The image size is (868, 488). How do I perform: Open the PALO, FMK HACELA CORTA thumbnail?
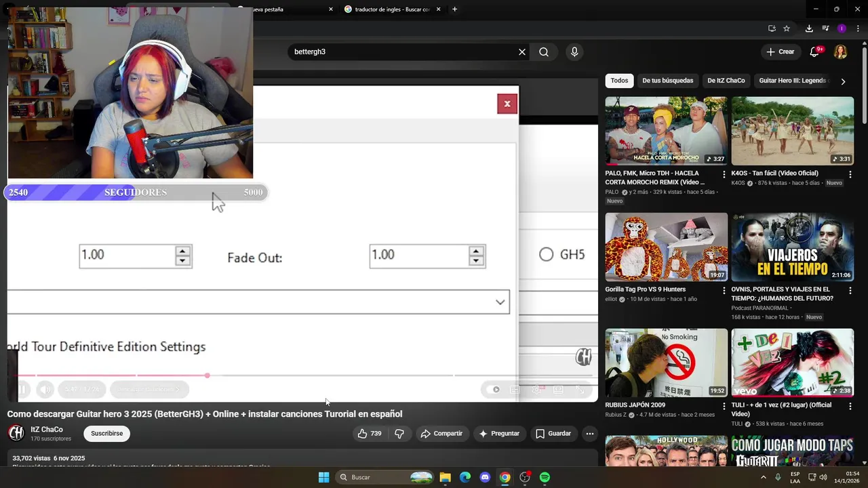coord(667,131)
